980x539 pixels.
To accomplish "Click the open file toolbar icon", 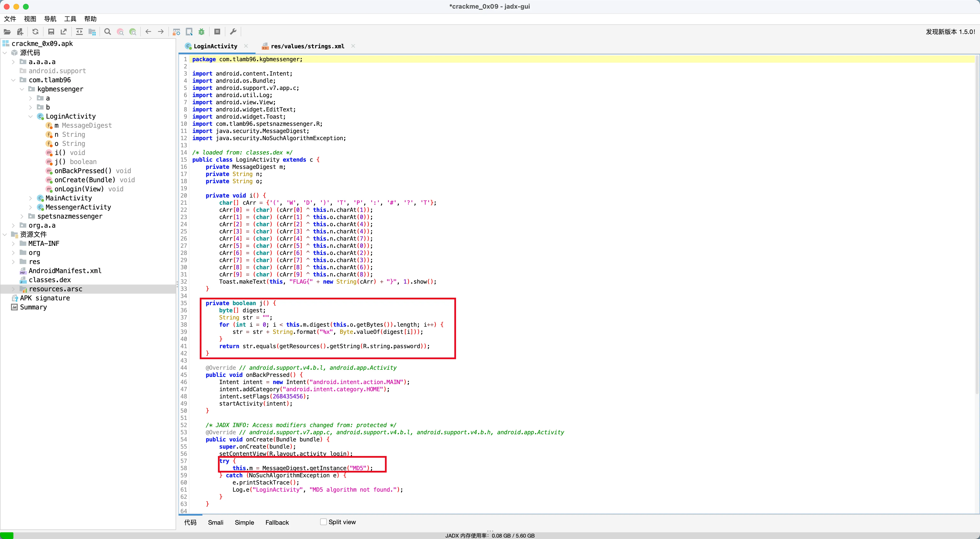I will click(7, 32).
